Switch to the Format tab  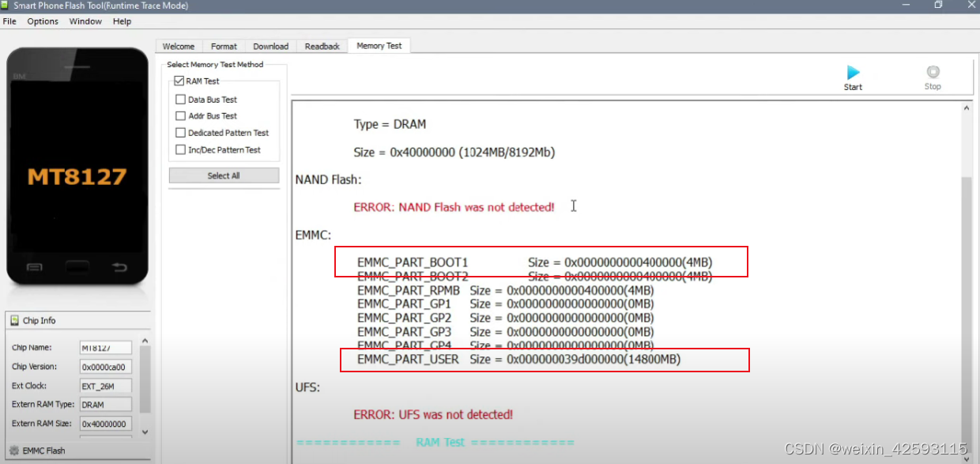(x=224, y=47)
